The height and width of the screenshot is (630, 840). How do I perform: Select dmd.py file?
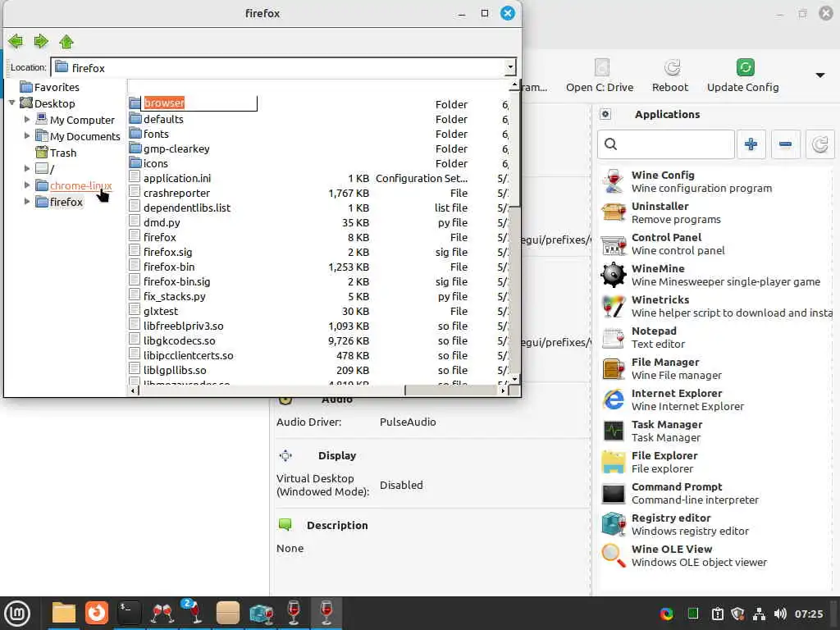[x=162, y=222]
